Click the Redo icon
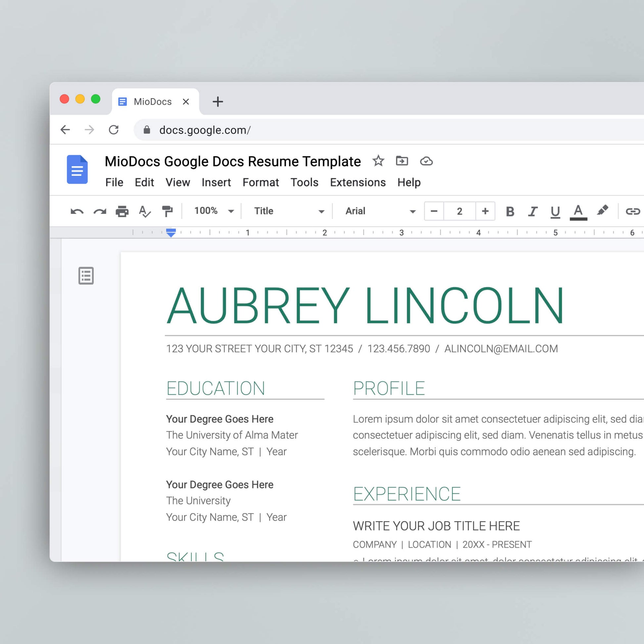 100,211
